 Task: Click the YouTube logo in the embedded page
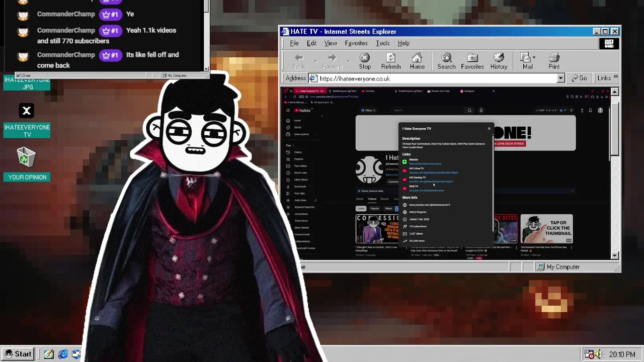tap(302, 111)
